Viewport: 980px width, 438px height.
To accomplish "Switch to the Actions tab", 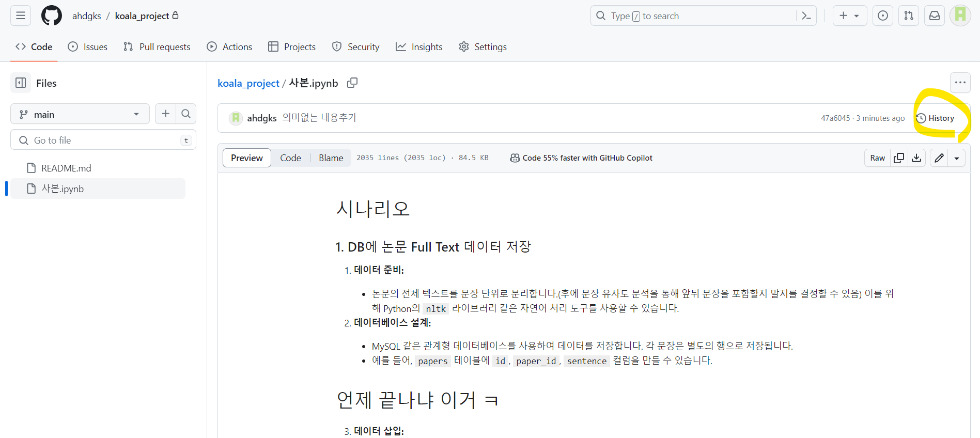I will point(229,47).
